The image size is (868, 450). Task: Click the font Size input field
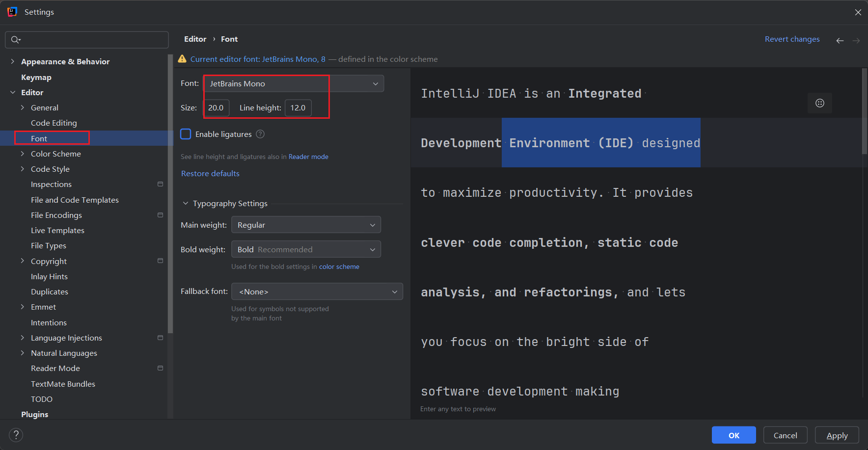[x=217, y=107]
